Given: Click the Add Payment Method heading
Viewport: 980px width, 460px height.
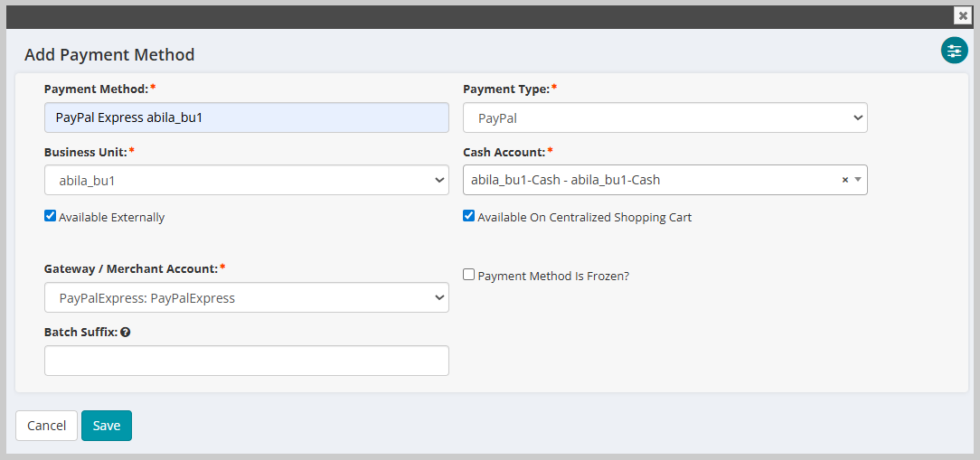Looking at the screenshot, I should [x=109, y=54].
